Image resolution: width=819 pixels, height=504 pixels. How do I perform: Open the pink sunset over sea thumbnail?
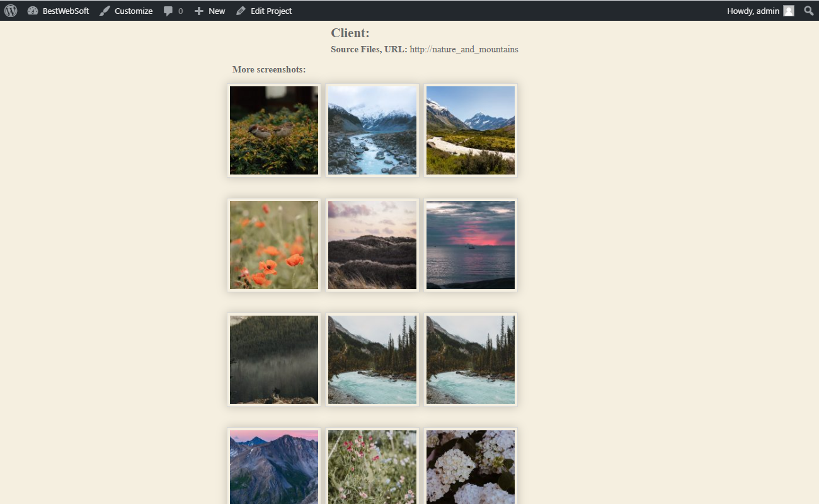471,245
